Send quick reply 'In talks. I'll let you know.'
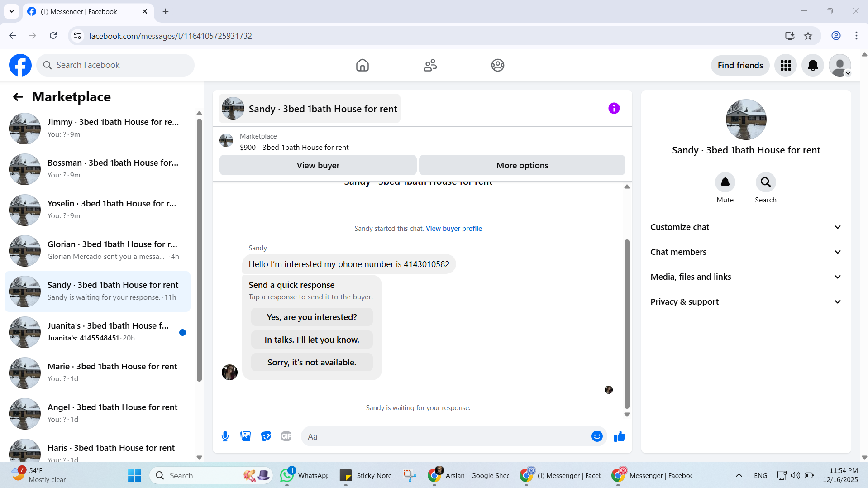 pos(312,340)
